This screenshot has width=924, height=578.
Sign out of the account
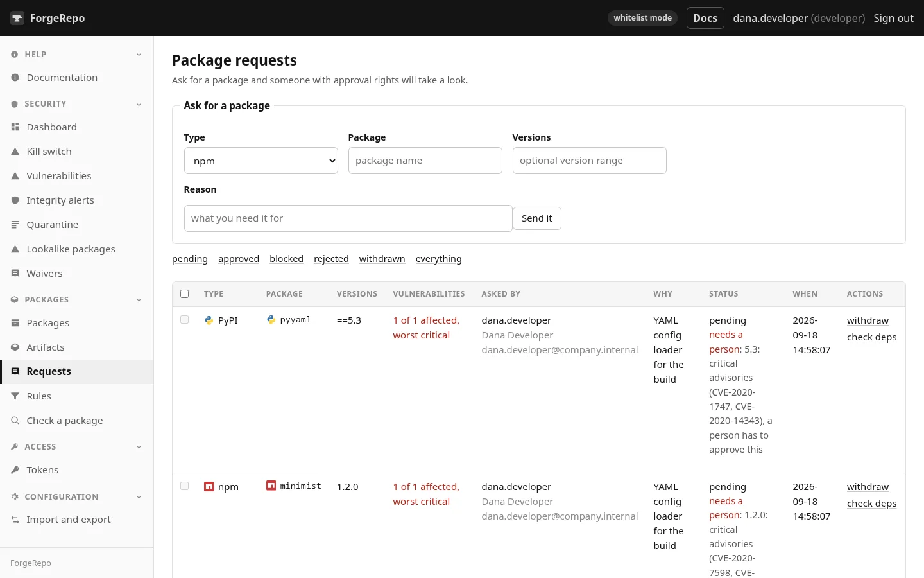(893, 18)
